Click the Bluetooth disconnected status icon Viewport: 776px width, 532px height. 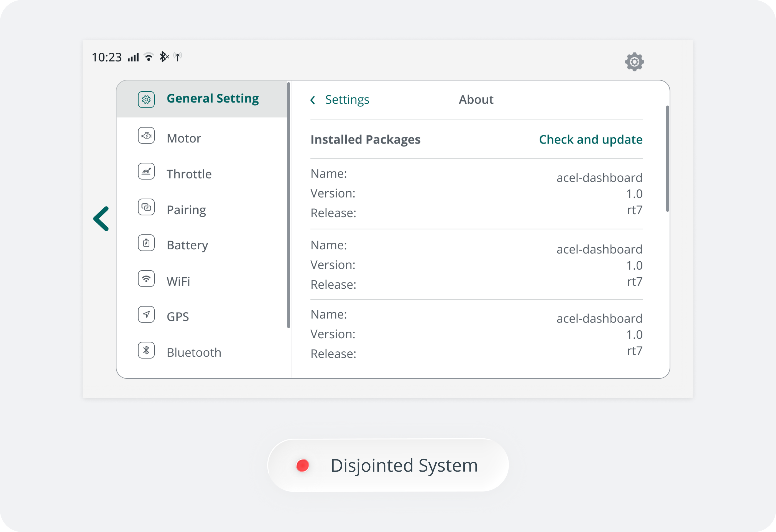164,57
